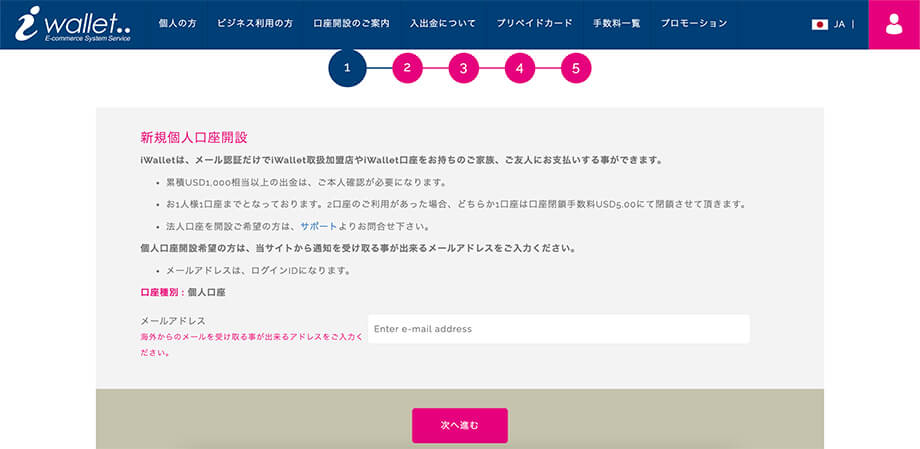Screen dimensions: 920x449
Task: Open the 個人の方 menu
Action: [x=177, y=24]
